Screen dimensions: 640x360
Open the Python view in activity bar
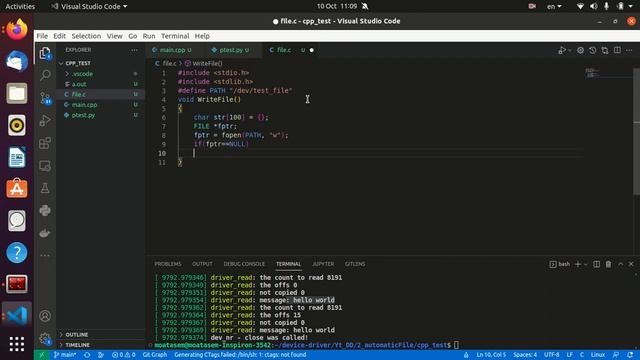[x=45, y=210]
